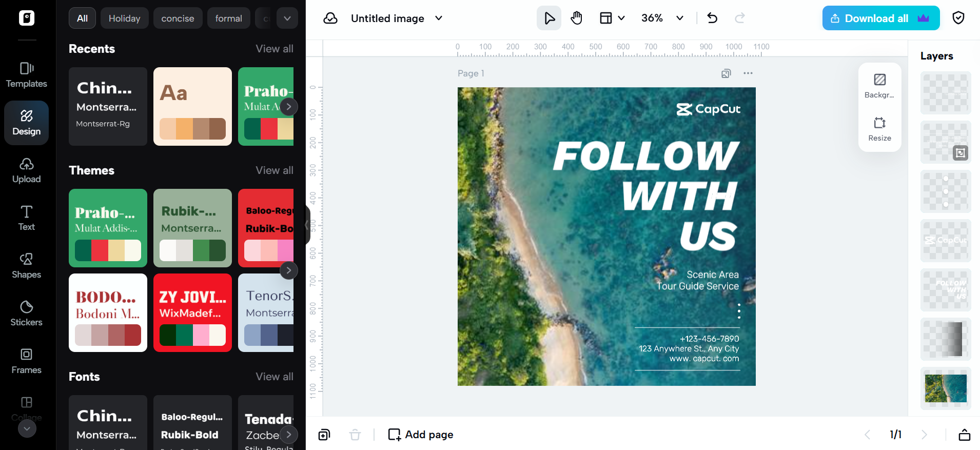Select the concise filter tag

point(178,18)
